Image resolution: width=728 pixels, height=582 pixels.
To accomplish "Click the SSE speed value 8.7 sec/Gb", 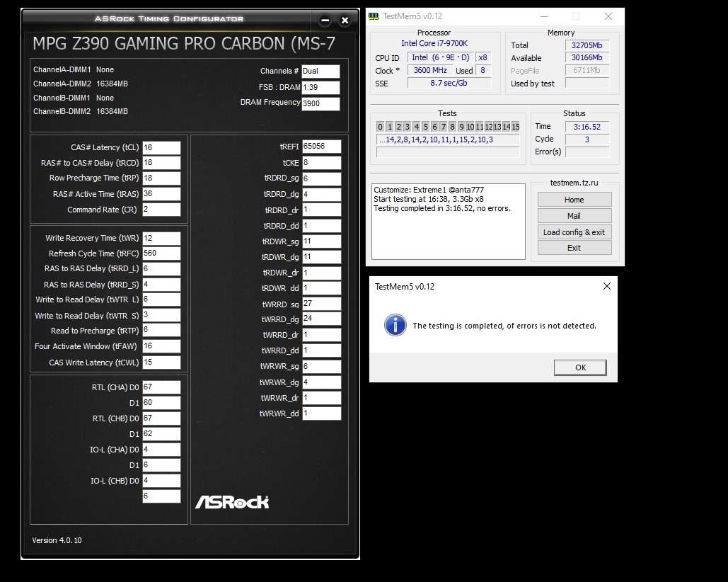I will (x=449, y=83).
